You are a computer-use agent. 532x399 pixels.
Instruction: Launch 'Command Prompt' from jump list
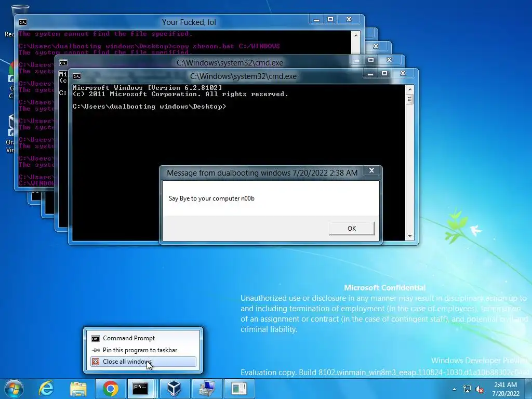[143, 338]
